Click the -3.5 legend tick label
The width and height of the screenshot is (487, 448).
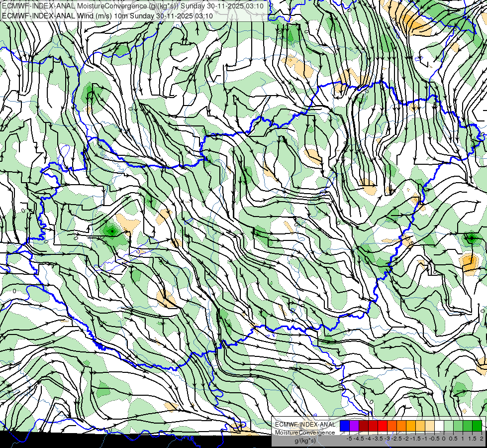pyautogui.click(x=378, y=439)
